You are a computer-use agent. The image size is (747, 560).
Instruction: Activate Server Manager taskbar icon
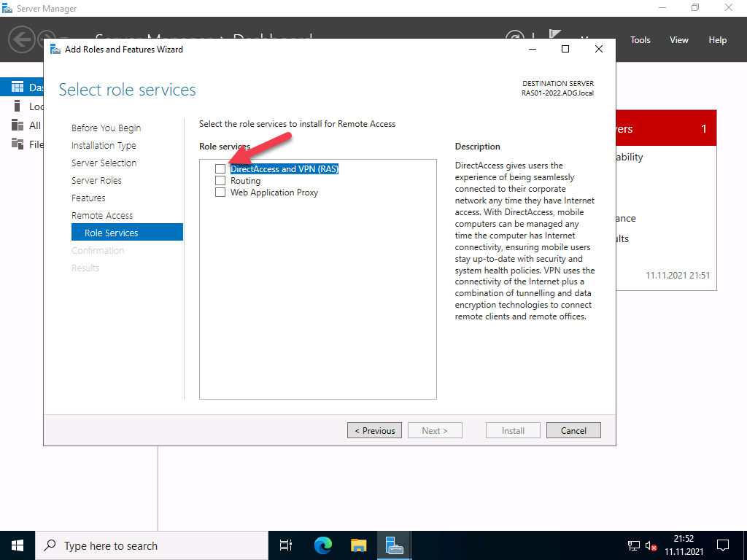tap(395, 545)
